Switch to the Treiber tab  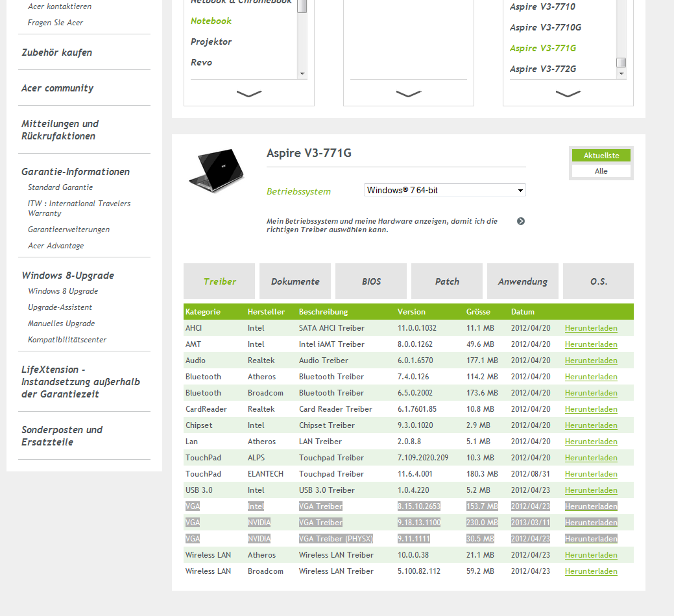click(x=219, y=281)
